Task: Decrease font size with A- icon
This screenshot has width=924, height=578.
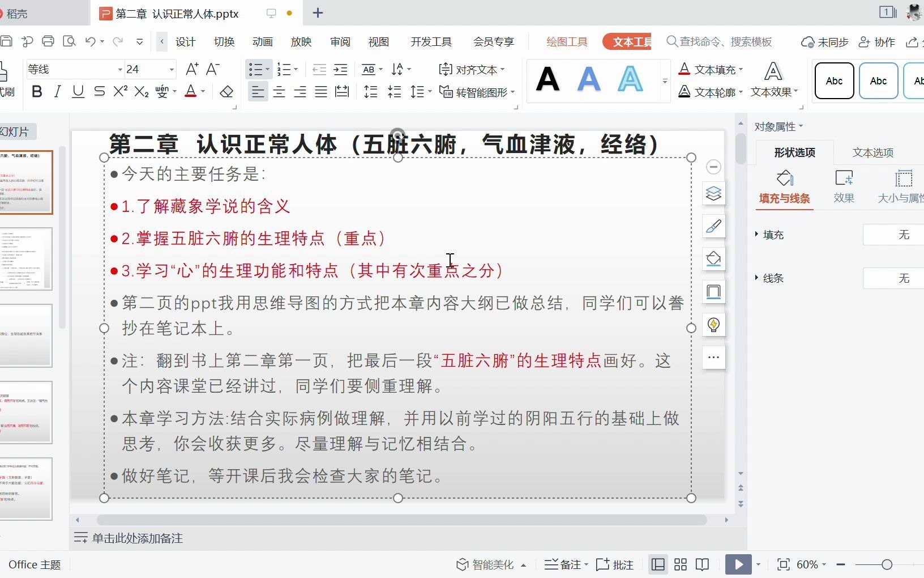Action: 213,69
